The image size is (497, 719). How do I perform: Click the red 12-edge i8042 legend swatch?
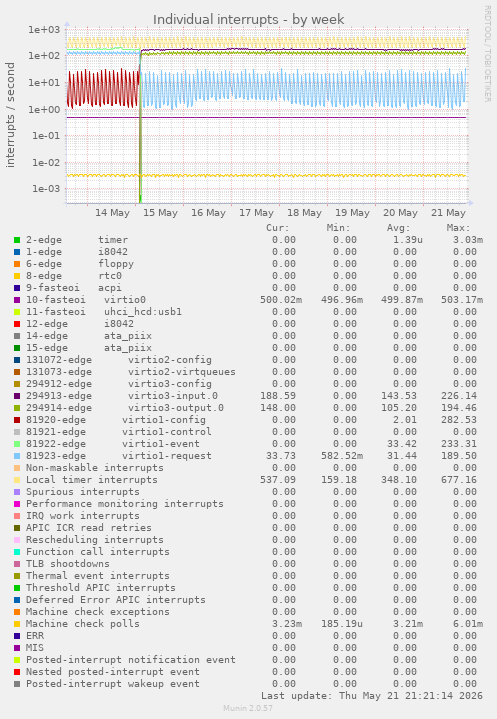[x=17, y=324]
